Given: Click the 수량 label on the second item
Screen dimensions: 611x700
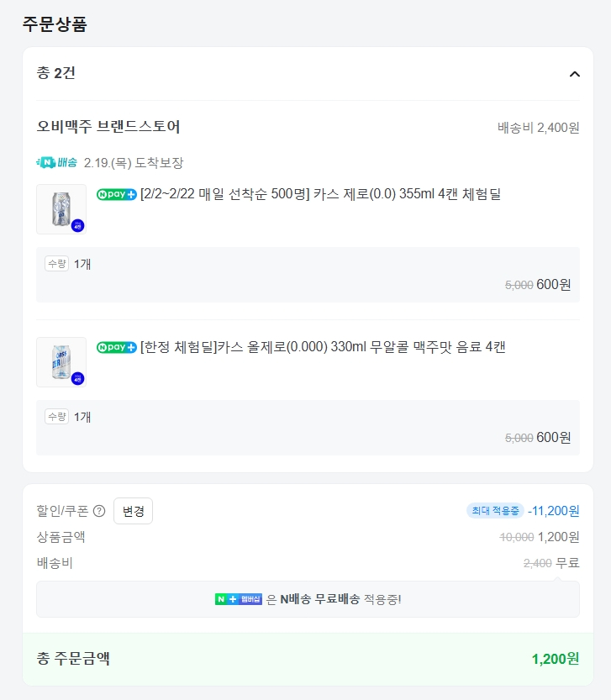Looking at the screenshot, I should coord(56,417).
